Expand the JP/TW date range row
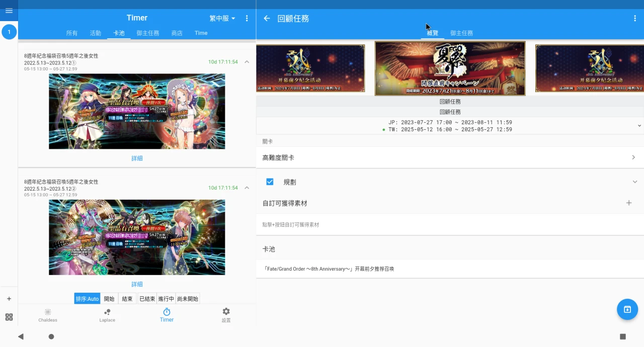 (639, 126)
